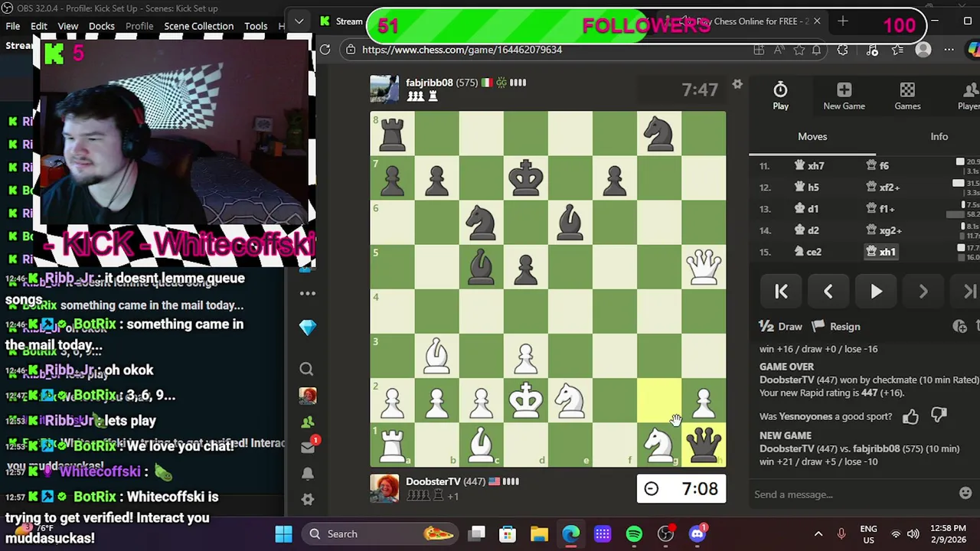980x551 pixels.
Task: Open chess.com sidebar settings gear
Action: [308, 499]
